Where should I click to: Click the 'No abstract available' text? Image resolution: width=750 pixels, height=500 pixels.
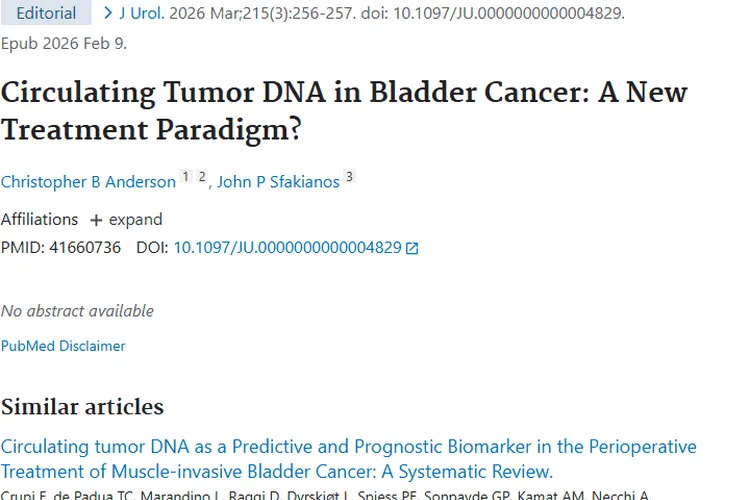coord(77,311)
